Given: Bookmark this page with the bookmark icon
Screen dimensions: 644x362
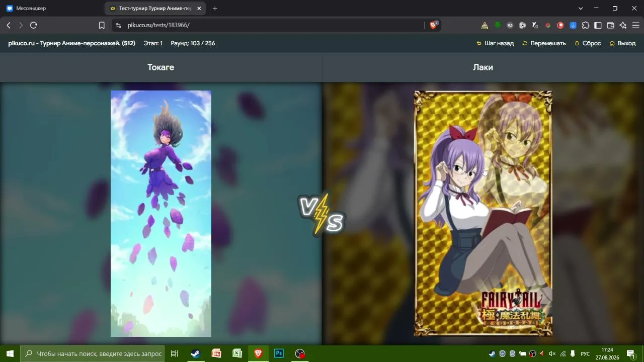Looking at the screenshot, I should (102, 25).
